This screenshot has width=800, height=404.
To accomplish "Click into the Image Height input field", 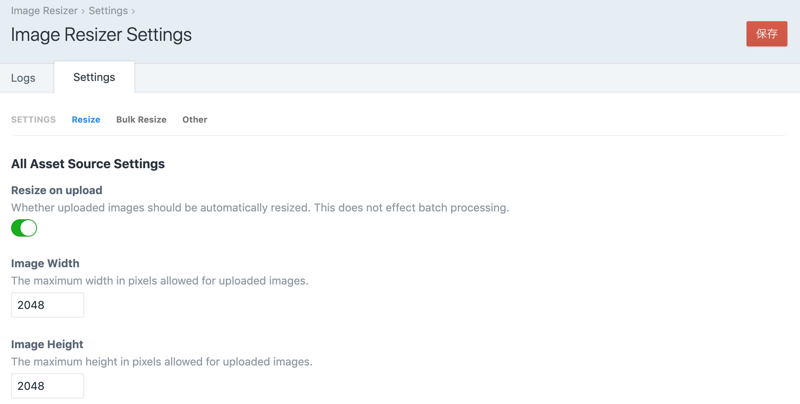I will point(47,386).
